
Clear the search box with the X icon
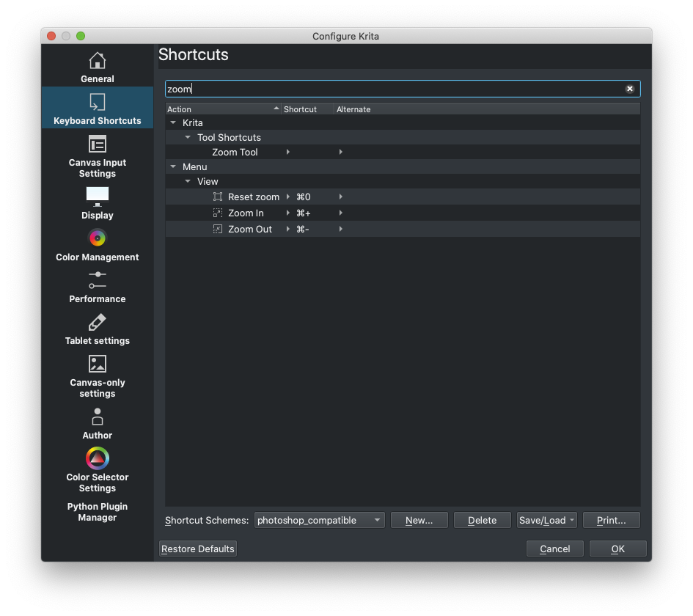630,89
